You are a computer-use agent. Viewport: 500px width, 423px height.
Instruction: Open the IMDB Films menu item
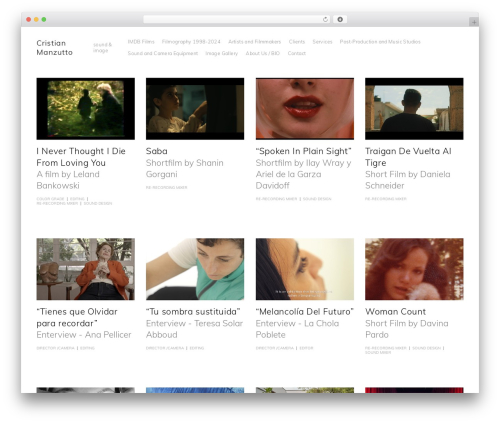coord(141,42)
